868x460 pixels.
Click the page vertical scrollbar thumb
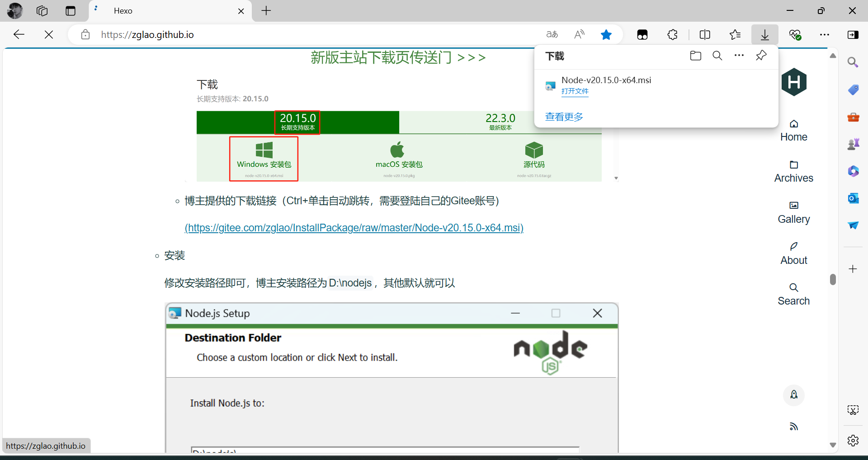(833, 279)
